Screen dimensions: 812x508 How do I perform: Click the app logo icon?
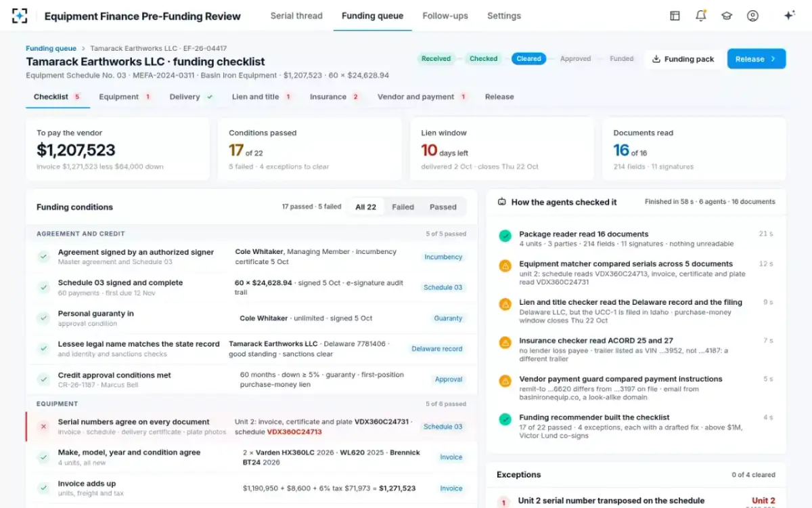[20, 16]
